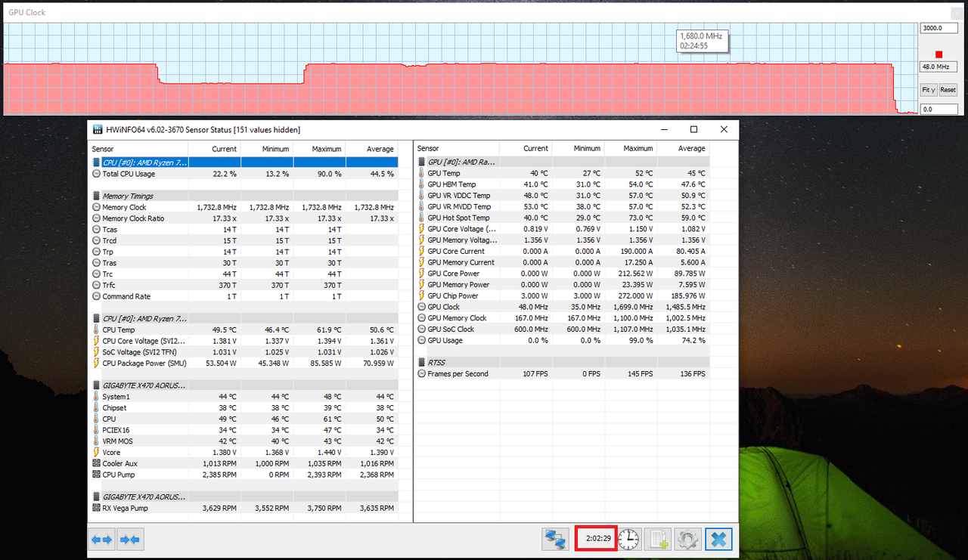Click circle icon beside Frames per Second
968x560 pixels.
click(421, 373)
